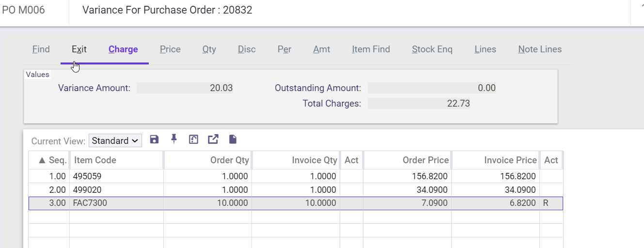644x248 pixels.
Task: Open the Item Find option
Action: (371, 49)
